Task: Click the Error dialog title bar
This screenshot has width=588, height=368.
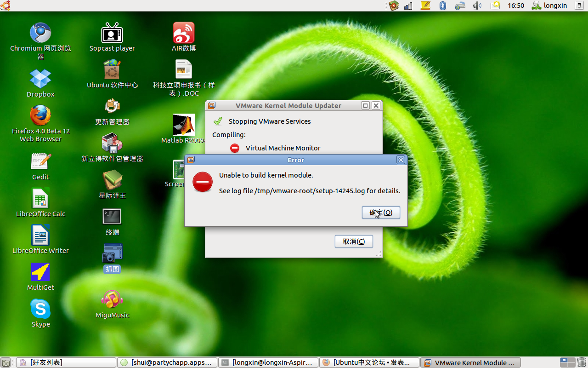Action: point(296,160)
